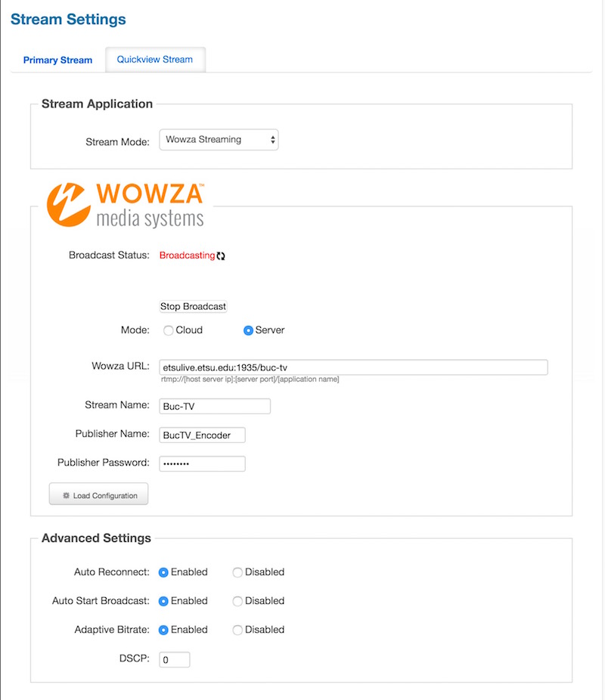This screenshot has width=605, height=700.
Task: Select the Cloud mode radio button
Action: coord(169,330)
